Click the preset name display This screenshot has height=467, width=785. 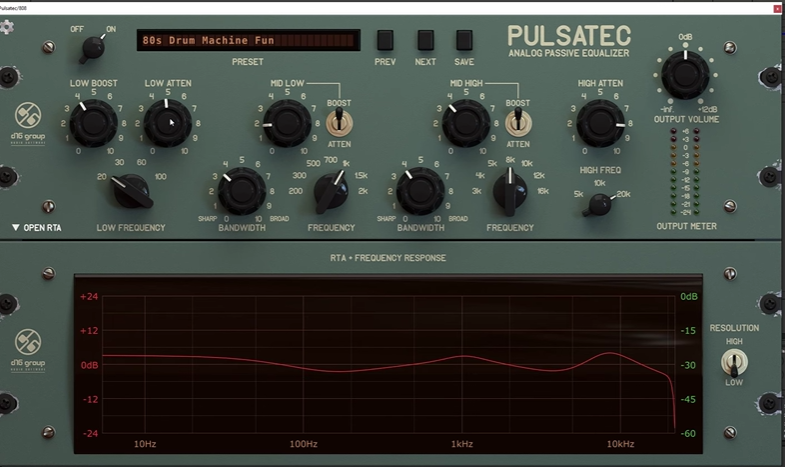click(248, 40)
